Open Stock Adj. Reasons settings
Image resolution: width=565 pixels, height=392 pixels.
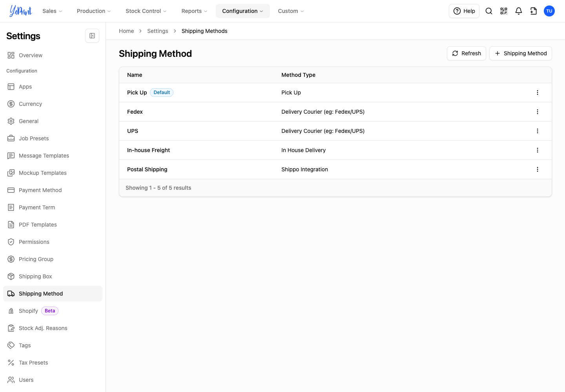[x=53, y=328]
